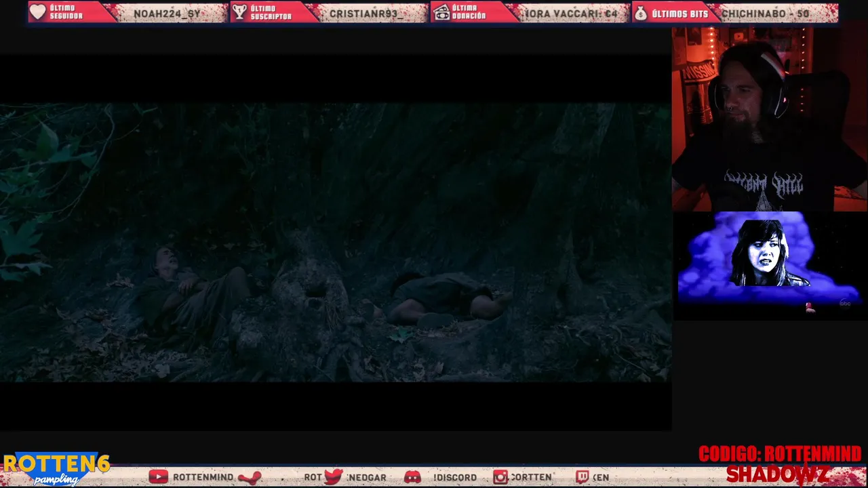Click the subscriber name CRISTIANR93_

click(367, 14)
